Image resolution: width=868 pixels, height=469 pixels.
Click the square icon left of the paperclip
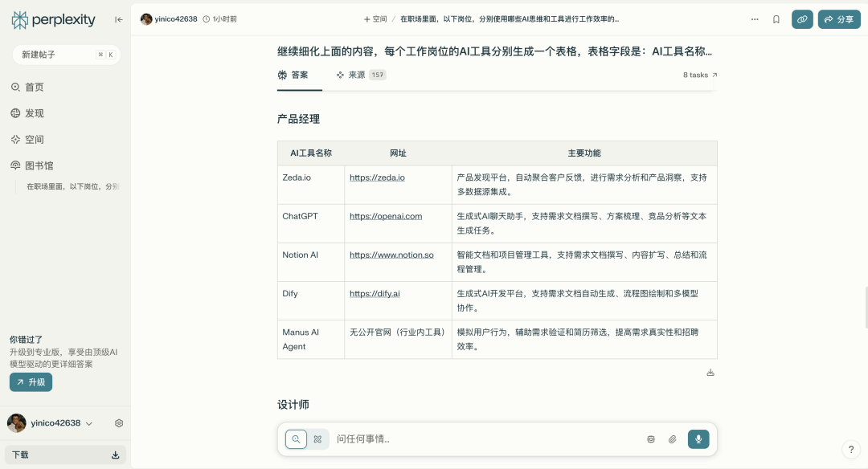click(651, 439)
